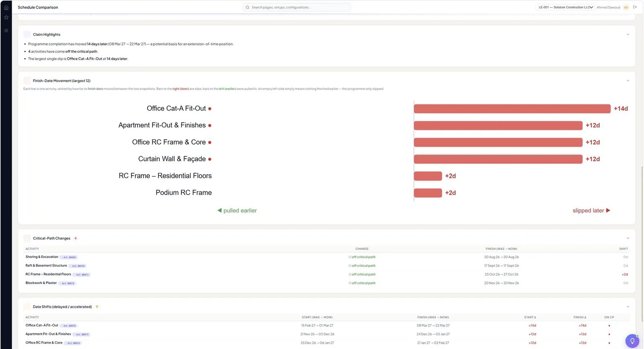Open the Home icon in sidebar
The image size is (644, 349).
[6, 8]
